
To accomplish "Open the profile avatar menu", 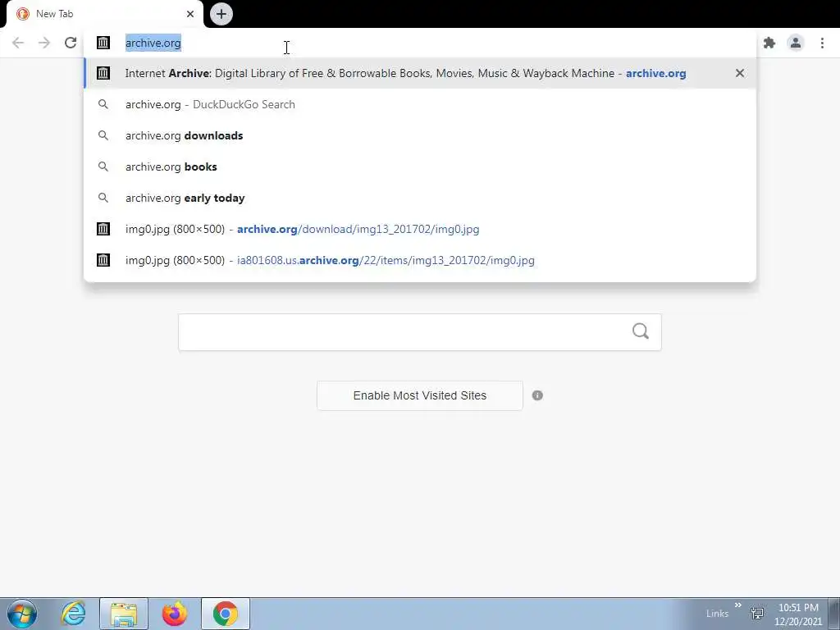I will [796, 43].
